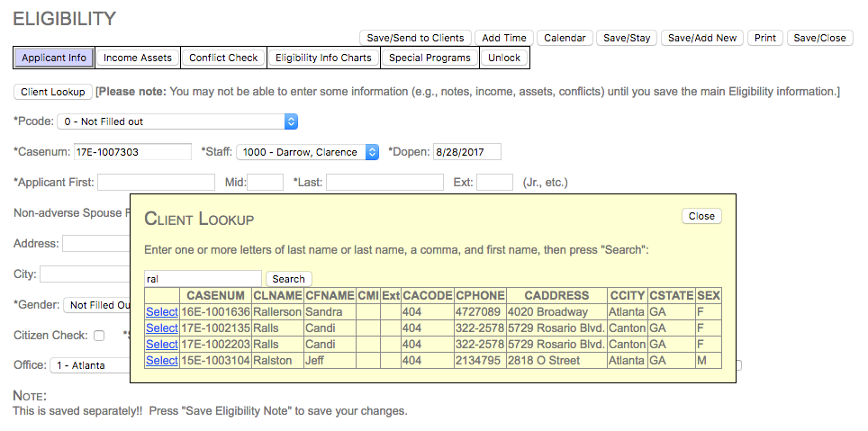Go to the Eligibility Info Charts tab

tap(323, 58)
